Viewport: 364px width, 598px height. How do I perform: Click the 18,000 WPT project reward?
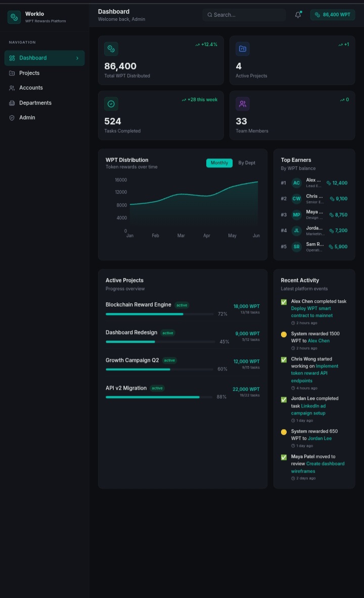(x=247, y=306)
